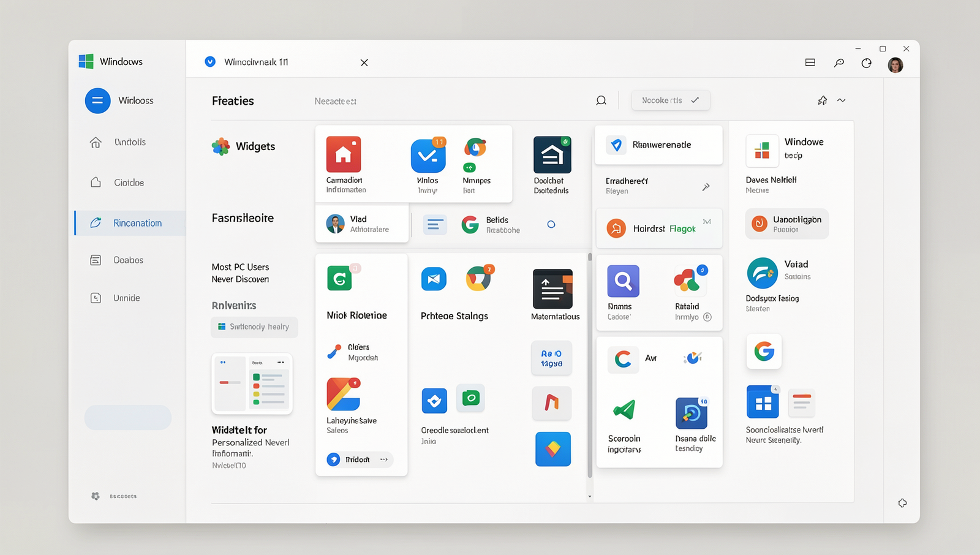Click the Dsana dolic blue icon
The width and height of the screenshot is (980, 555).
pyautogui.click(x=692, y=413)
